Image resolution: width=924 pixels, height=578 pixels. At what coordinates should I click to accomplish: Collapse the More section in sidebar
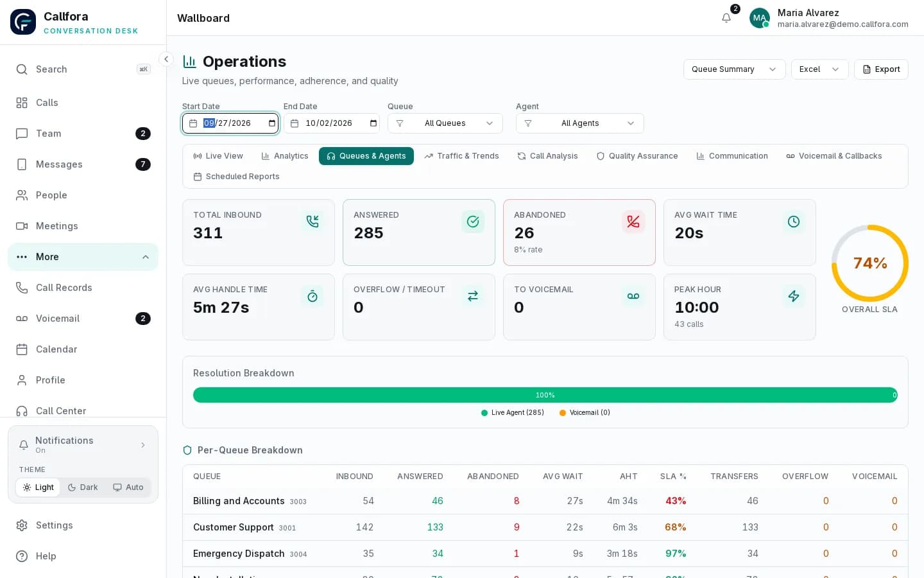click(x=83, y=257)
